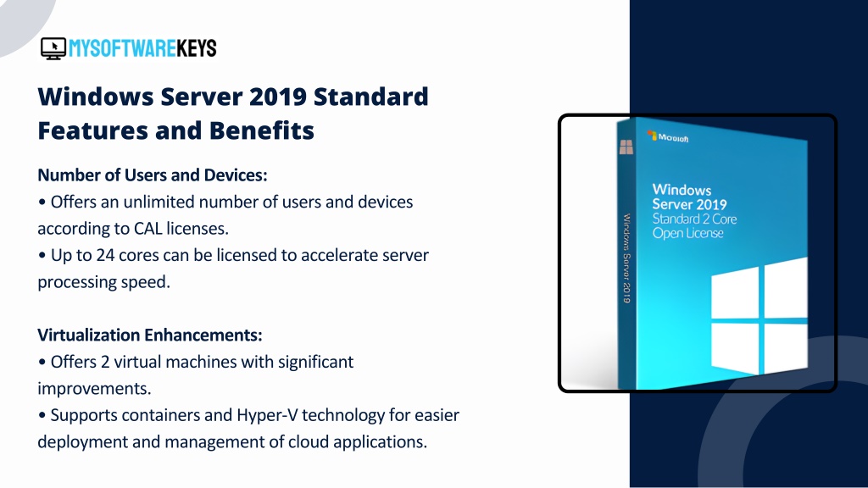Click 'Standard 2 Core' text on the box
868x488 pixels.
694,219
